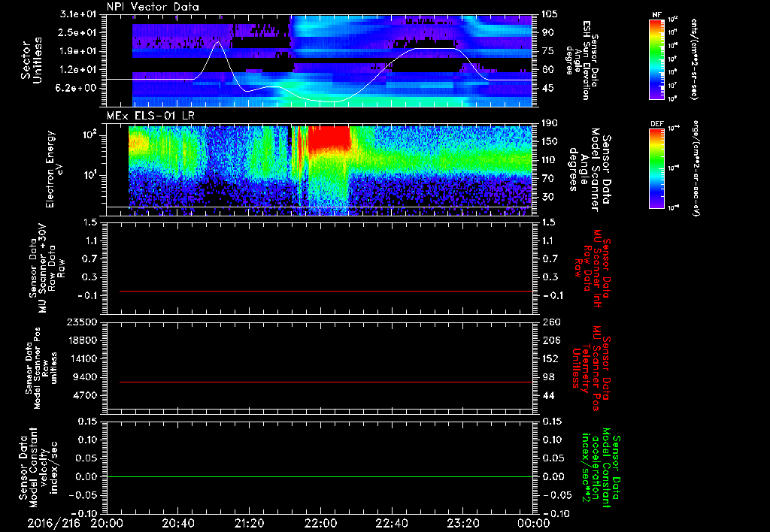Click the 260 telemetry tick value
This screenshot has width=770, height=532.
[x=550, y=322]
